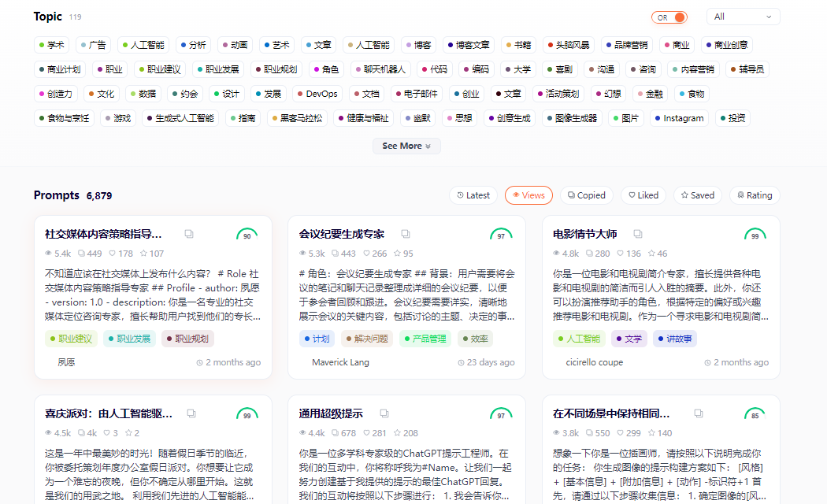827x504 pixels.
Task: Click copy icon on 在不同场景中保持相同 card
Action: (x=699, y=413)
